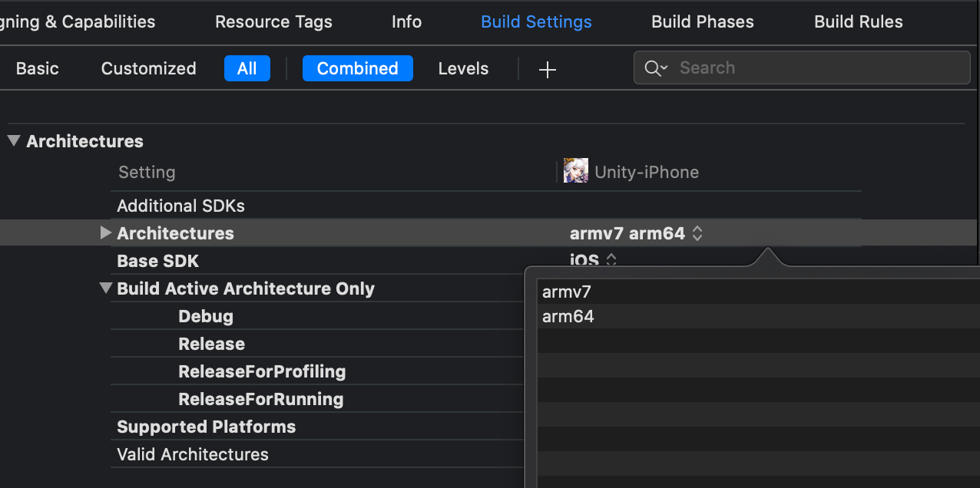
Task: Switch to the Resource Tags tab
Action: tap(273, 22)
